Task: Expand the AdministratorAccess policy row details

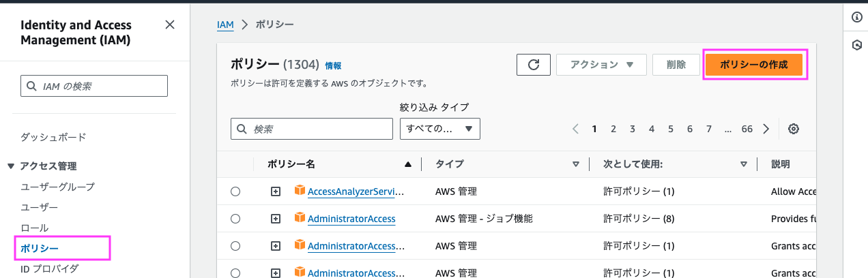Action: coord(276,219)
